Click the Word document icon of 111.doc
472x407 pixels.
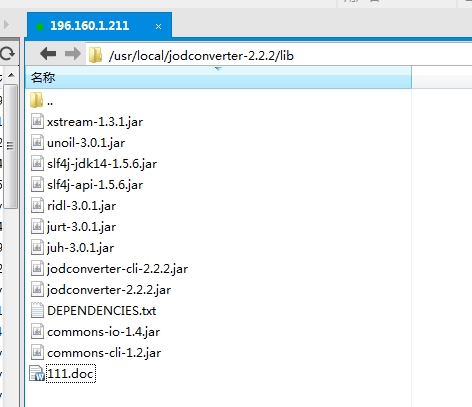point(37,373)
